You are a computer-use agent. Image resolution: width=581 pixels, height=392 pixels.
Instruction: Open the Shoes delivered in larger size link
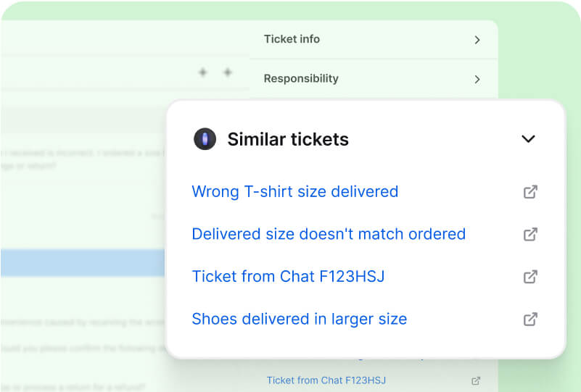[x=299, y=319]
